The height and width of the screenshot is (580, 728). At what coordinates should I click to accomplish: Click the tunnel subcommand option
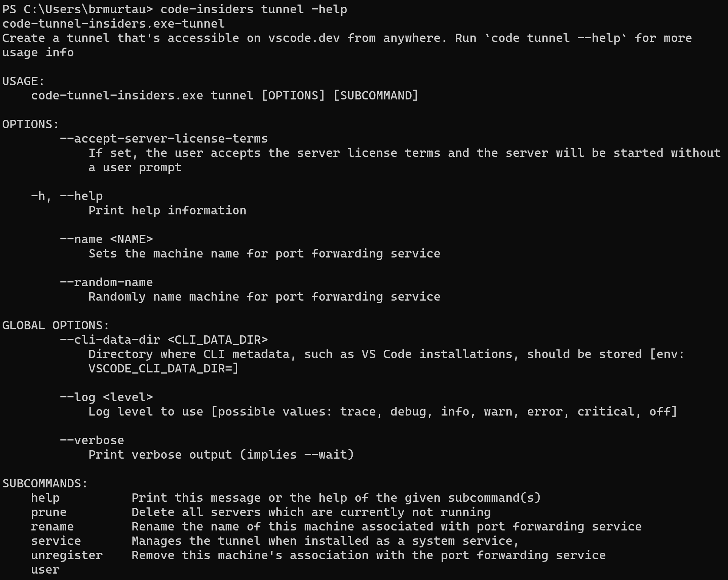[x=223, y=95]
